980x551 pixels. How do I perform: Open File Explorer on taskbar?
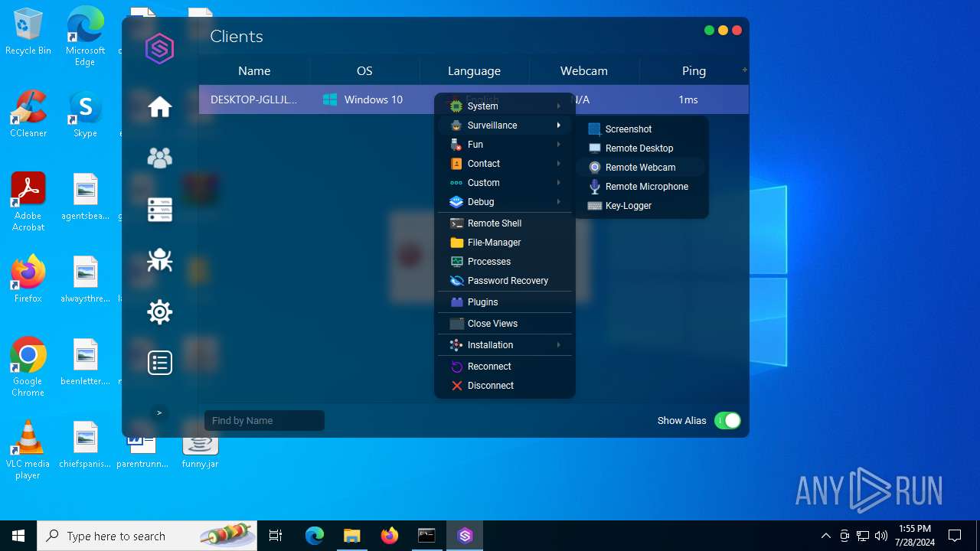pyautogui.click(x=351, y=536)
